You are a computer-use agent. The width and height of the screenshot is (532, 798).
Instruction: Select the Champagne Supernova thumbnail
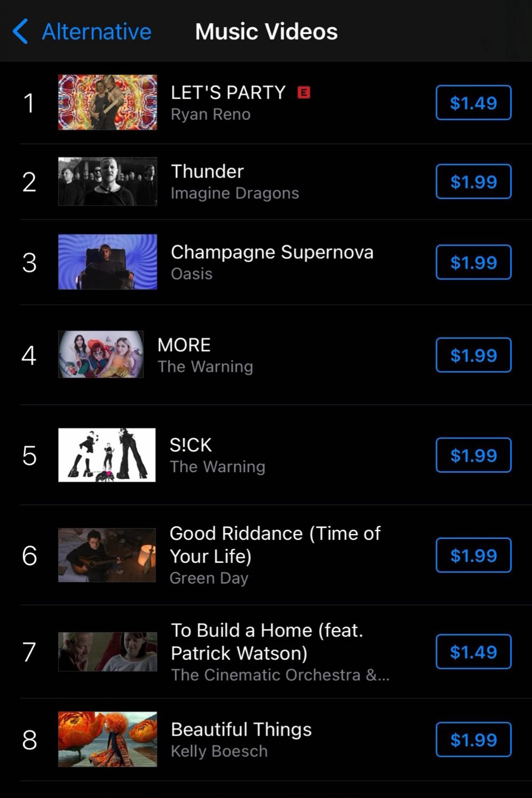pyautogui.click(x=107, y=262)
